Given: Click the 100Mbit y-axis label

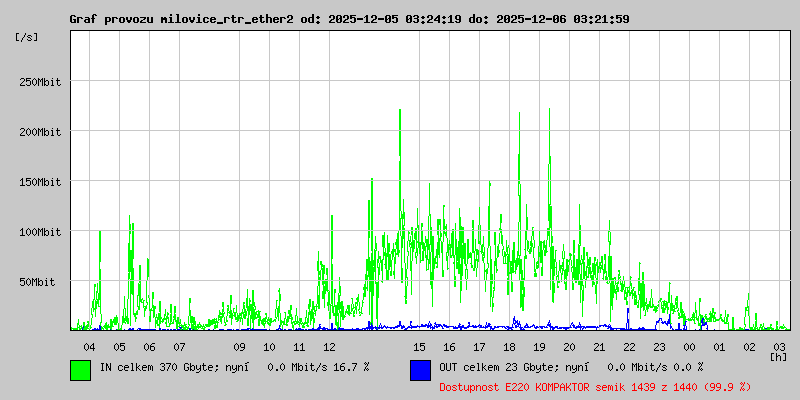Looking at the screenshot, I should (40, 232).
